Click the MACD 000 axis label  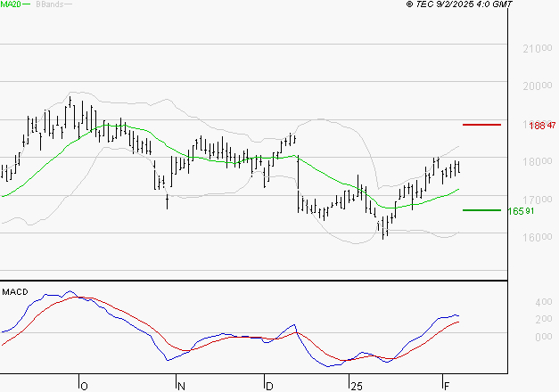[544, 337]
